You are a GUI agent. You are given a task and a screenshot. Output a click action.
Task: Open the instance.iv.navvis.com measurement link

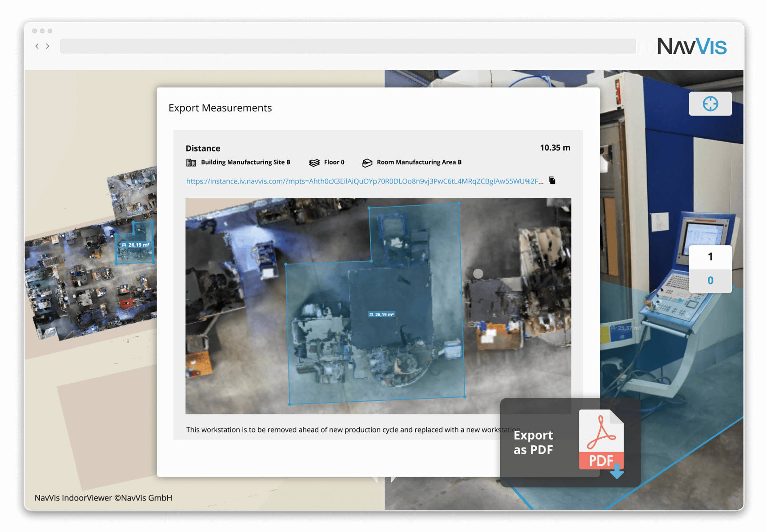pyautogui.click(x=362, y=180)
